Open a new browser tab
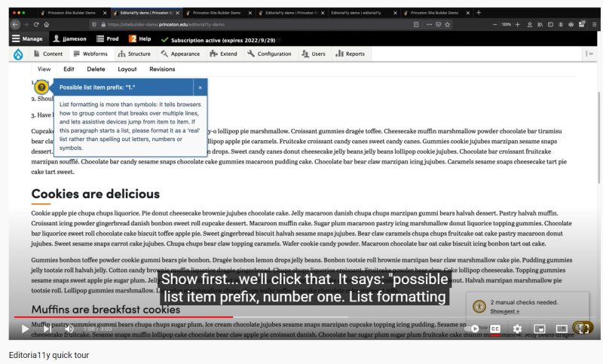 479,13
